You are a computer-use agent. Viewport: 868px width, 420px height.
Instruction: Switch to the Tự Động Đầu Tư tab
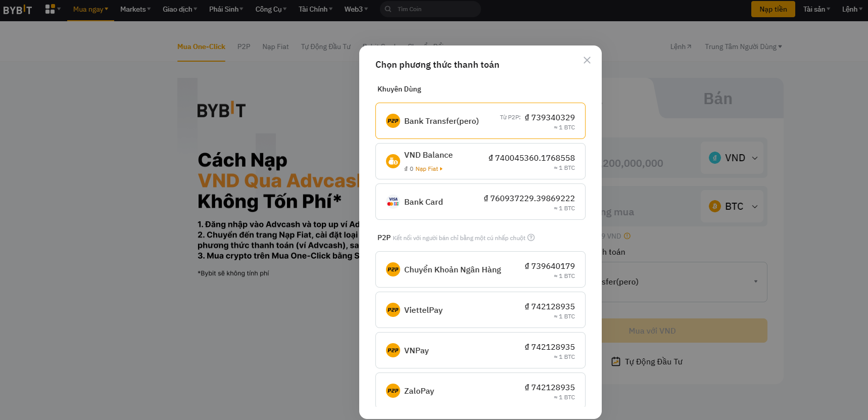pyautogui.click(x=326, y=46)
